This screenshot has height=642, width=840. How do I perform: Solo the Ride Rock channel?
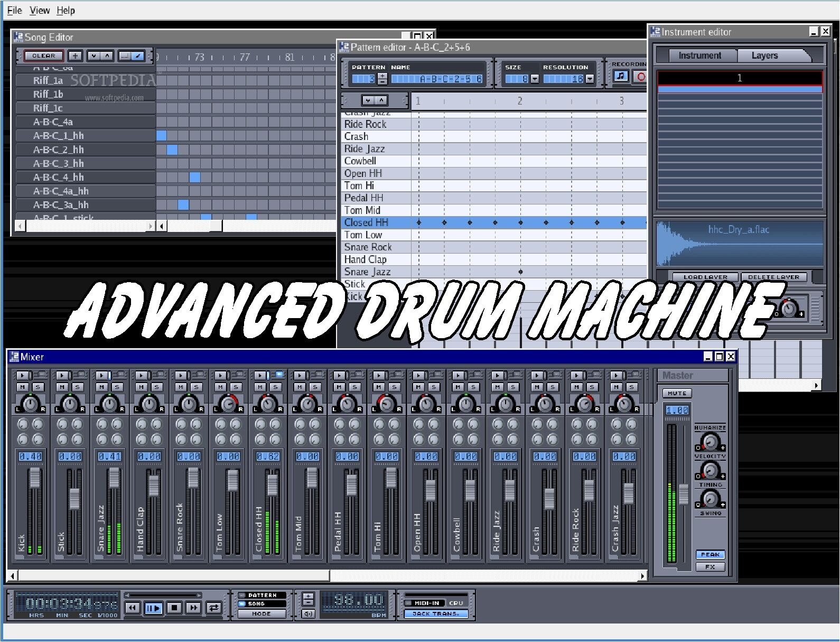pyautogui.click(x=592, y=387)
